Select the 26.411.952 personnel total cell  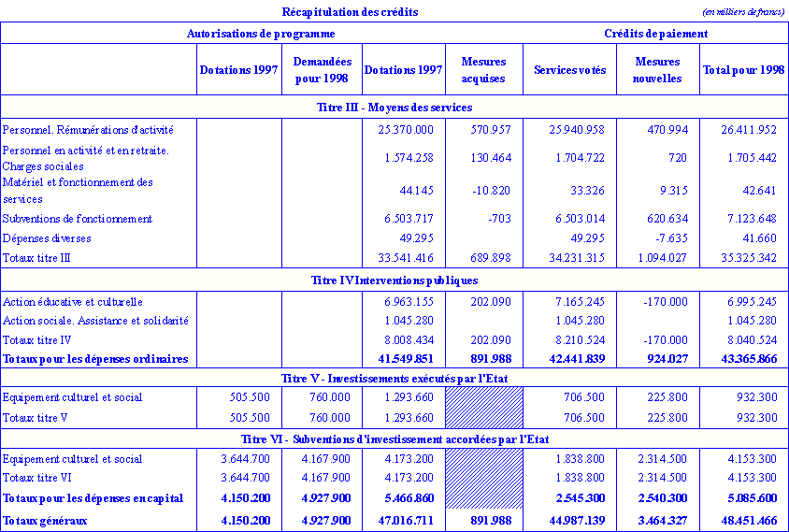coord(743,130)
